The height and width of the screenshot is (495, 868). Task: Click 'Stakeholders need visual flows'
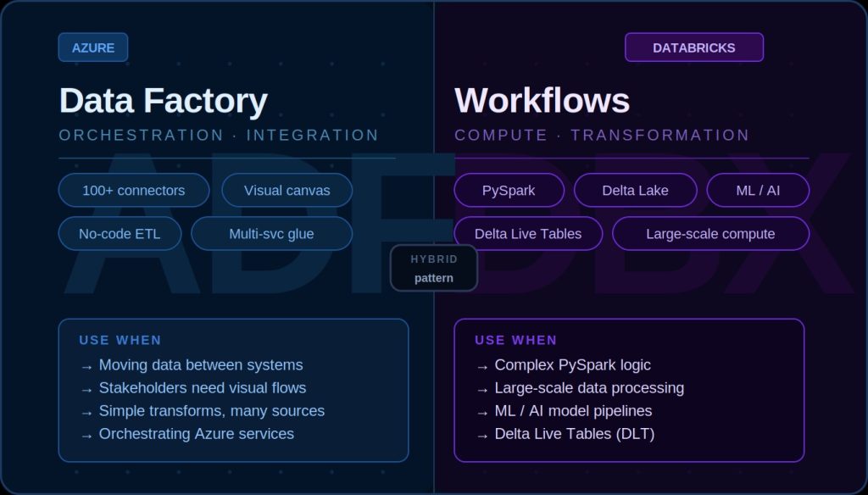pyautogui.click(x=203, y=387)
